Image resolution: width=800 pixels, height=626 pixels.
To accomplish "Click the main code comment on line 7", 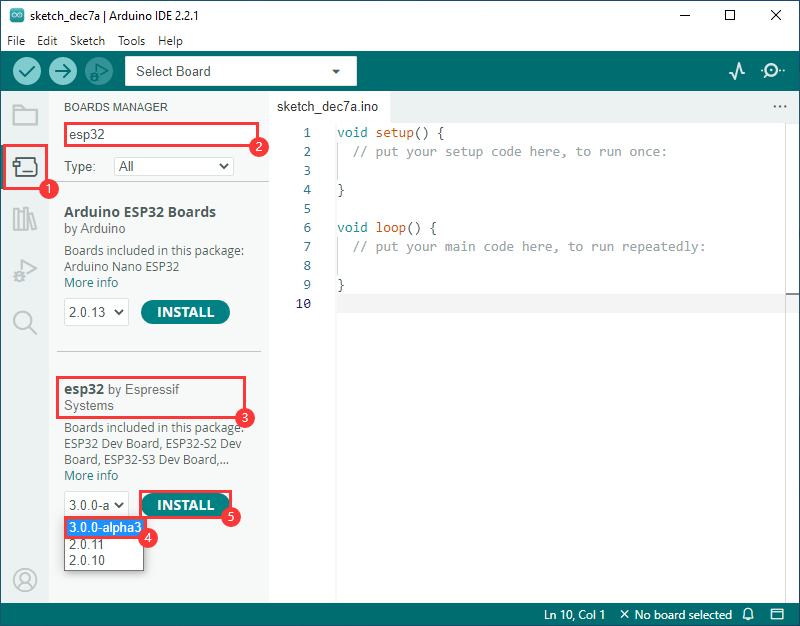I will tap(529, 246).
